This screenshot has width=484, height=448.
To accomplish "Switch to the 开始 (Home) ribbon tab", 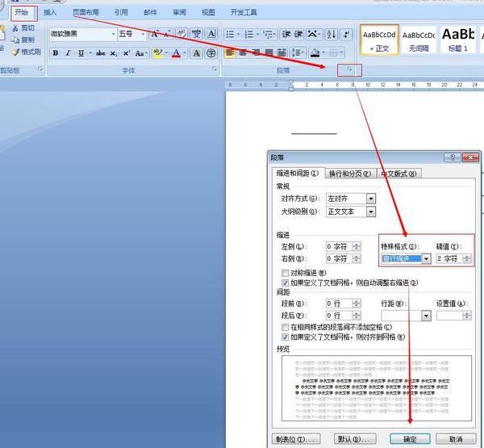I will 21,13.
